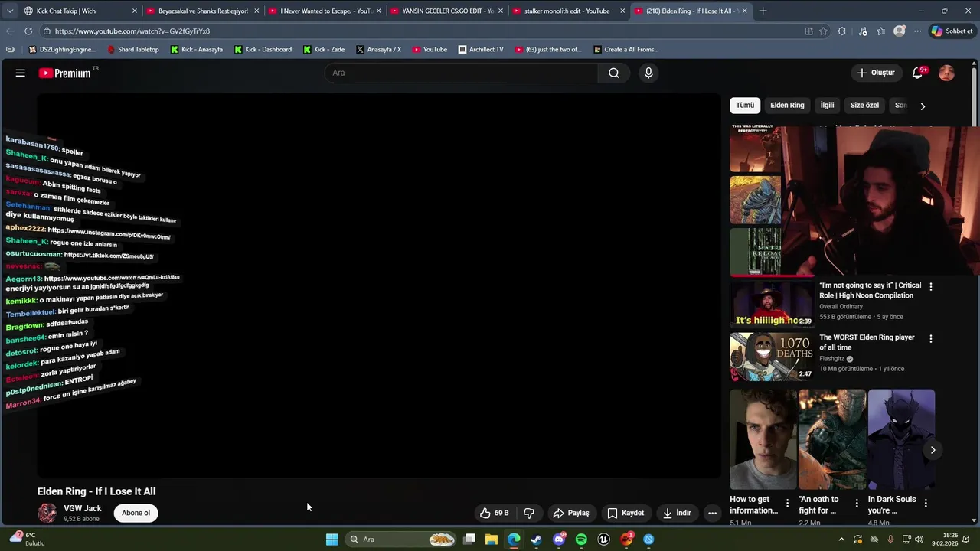Open the tab actions menu at top left
980x551 pixels.
(9, 11)
